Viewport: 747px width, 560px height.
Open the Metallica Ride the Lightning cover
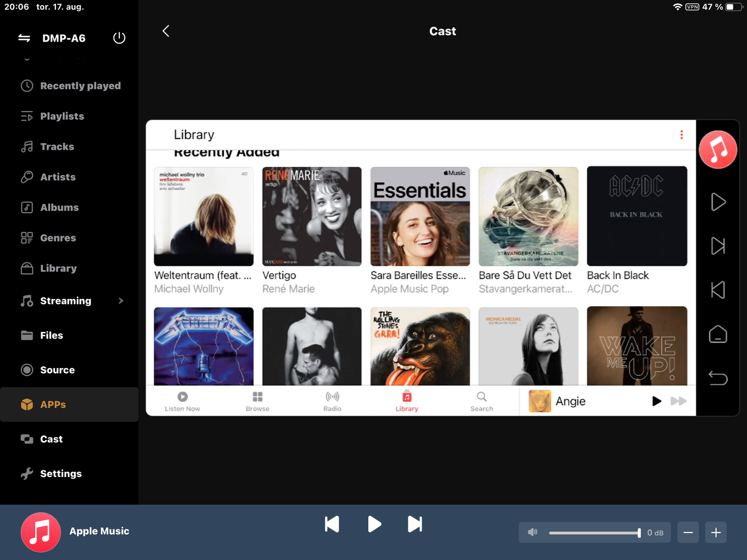204,346
